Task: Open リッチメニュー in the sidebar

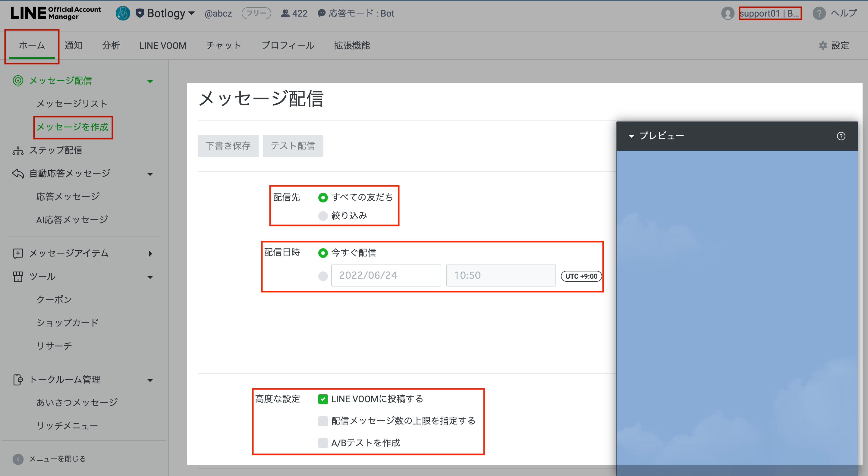Action: [67, 426]
